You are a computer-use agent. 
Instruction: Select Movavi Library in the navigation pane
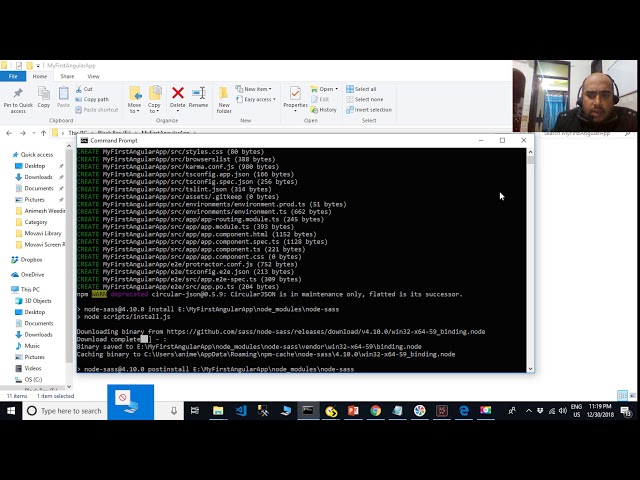tap(42, 233)
